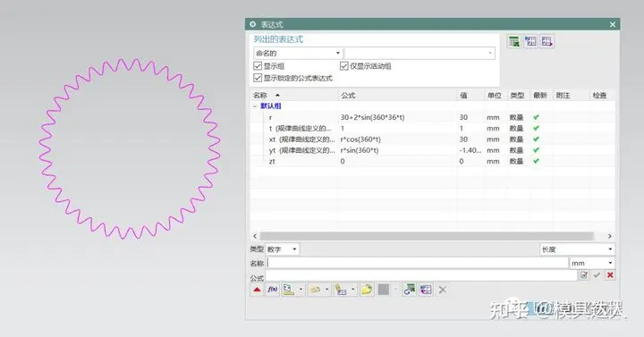644x337 pixels.
Task: Click into the 公式 formula input field
Action: pos(421,275)
